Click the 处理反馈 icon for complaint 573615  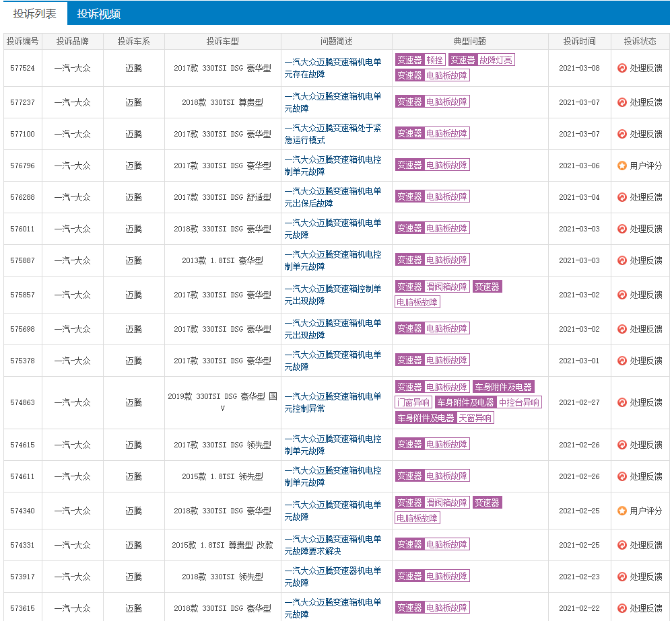(x=622, y=608)
